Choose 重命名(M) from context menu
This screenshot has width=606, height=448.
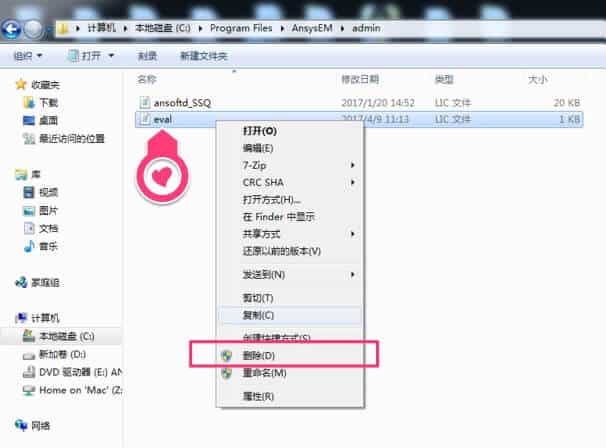click(264, 373)
